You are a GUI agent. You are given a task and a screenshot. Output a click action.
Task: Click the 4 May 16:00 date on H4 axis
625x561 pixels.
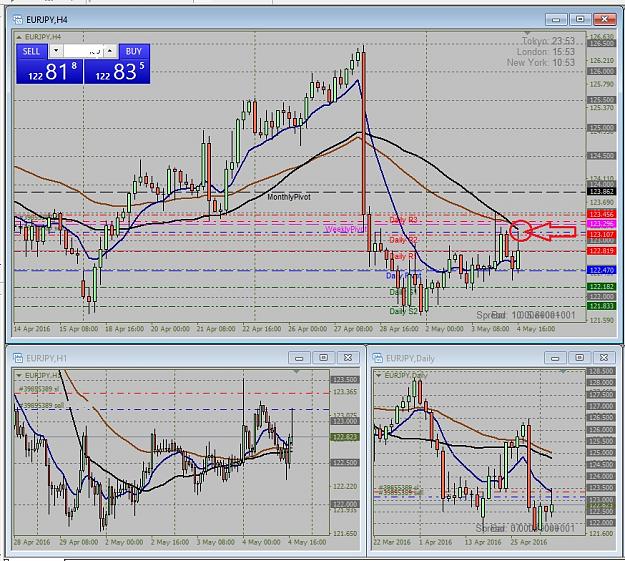click(x=536, y=329)
